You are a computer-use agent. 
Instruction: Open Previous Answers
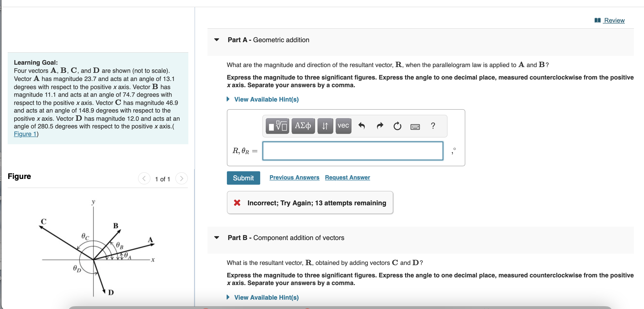[x=294, y=177]
